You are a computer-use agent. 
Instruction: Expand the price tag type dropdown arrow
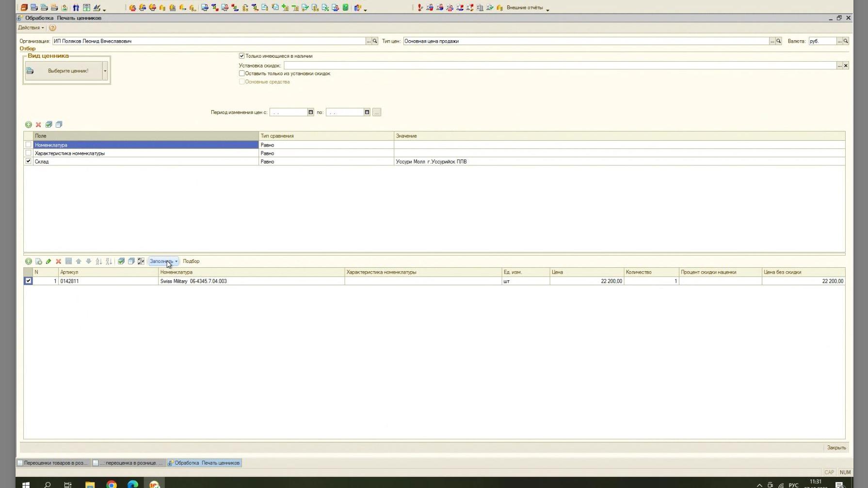click(x=105, y=71)
